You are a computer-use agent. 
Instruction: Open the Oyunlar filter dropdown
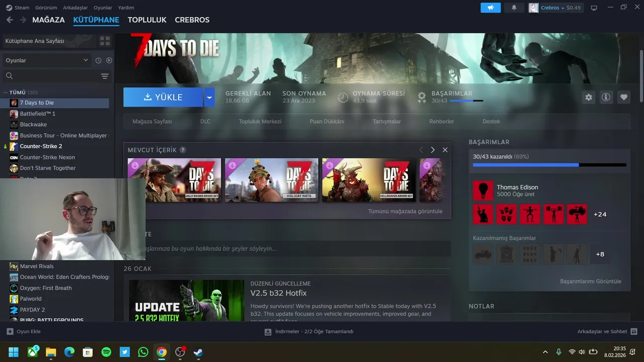(x=46, y=60)
